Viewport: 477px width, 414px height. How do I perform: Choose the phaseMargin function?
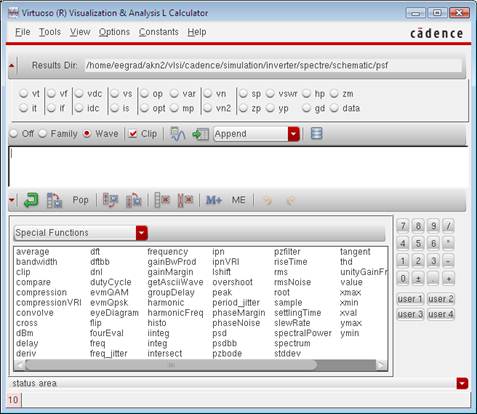click(x=239, y=313)
